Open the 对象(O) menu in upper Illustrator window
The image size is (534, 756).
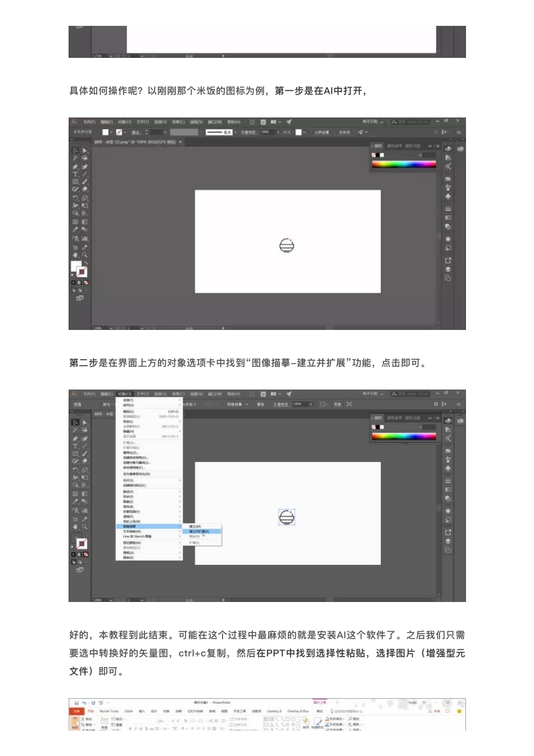[124, 122]
